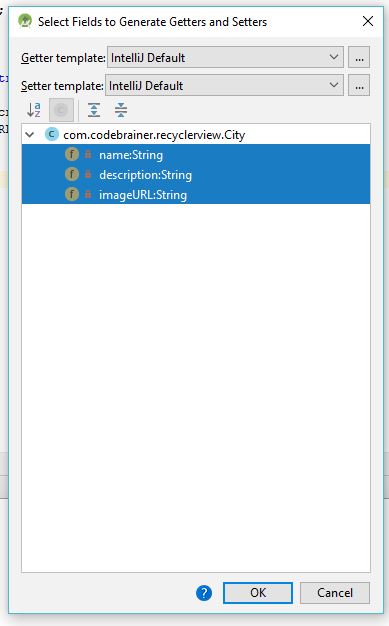Select the com.codebrainer.recyclerview.City class row
389x626 pixels.
[196, 135]
